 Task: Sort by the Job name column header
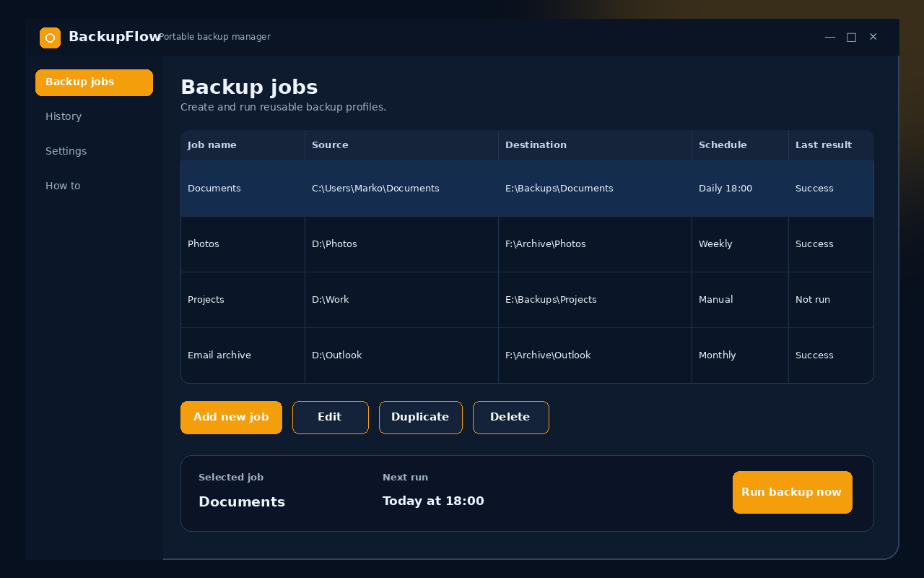[x=243, y=145]
